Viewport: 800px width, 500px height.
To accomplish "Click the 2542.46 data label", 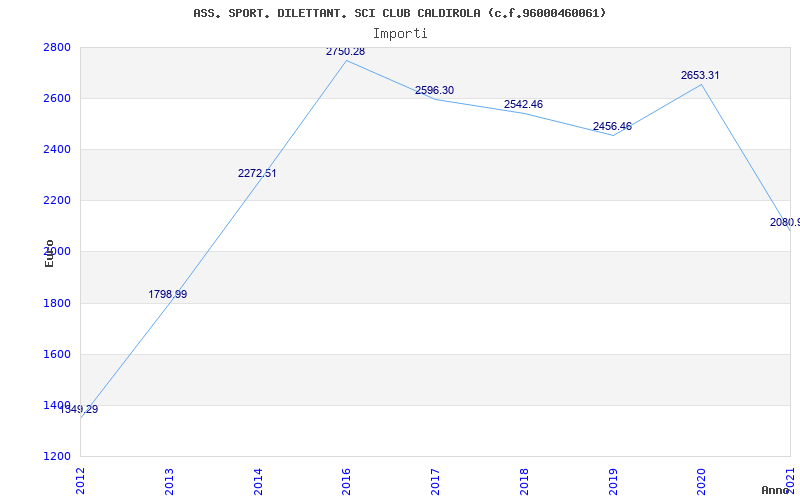I will (523, 104).
